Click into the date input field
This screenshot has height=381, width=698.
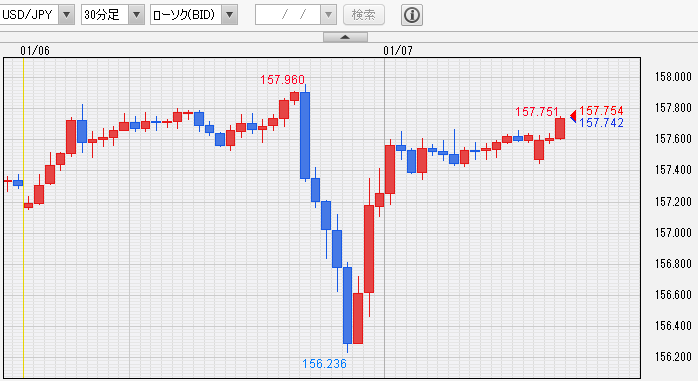tap(288, 15)
